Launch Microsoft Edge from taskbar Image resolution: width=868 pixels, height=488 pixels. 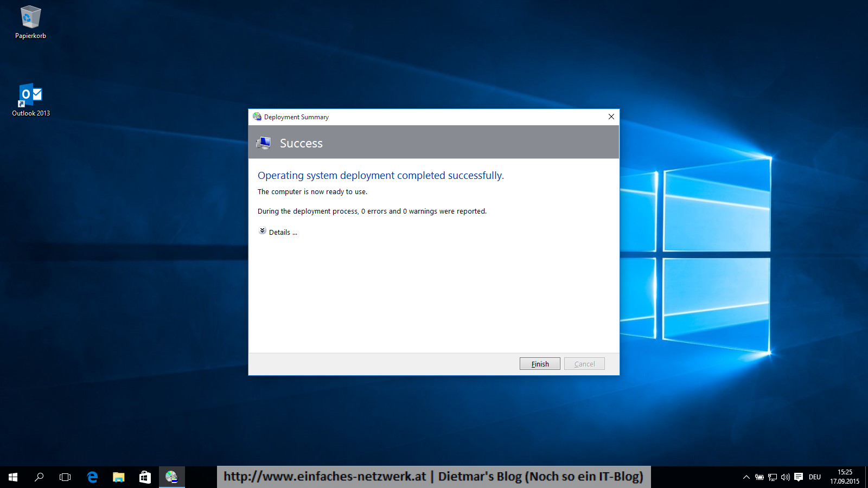pos(92,477)
